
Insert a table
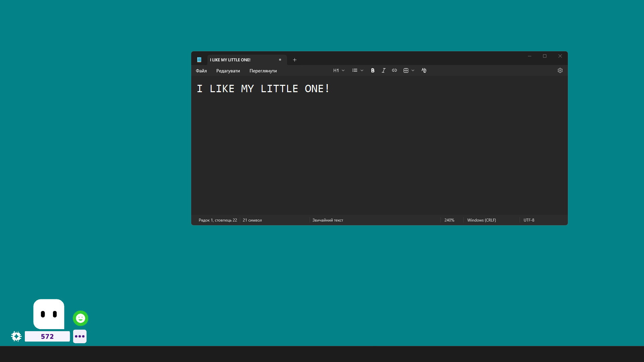pos(406,70)
